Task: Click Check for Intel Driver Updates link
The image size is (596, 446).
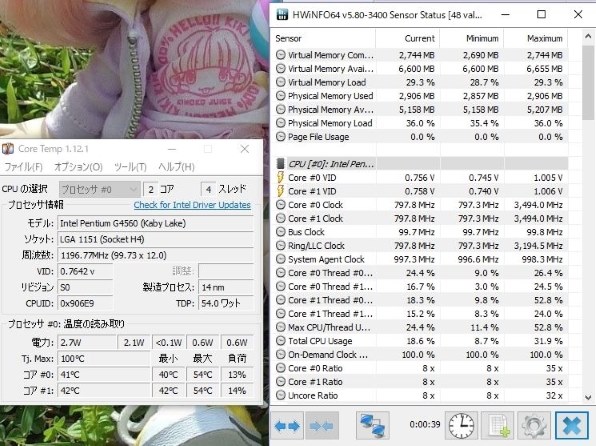Action: pos(192,205)
